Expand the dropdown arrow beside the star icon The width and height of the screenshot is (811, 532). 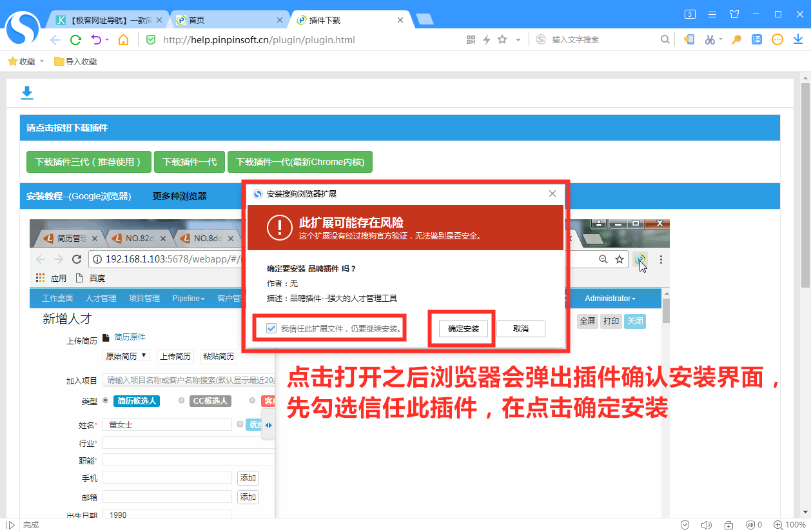click(x=518, y=40)
